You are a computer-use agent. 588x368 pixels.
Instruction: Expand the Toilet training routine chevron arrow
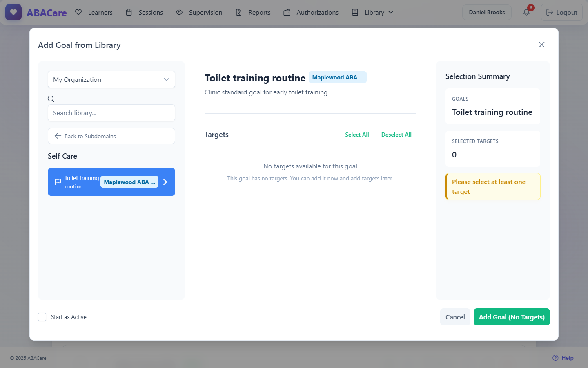[x=165, y=182]
